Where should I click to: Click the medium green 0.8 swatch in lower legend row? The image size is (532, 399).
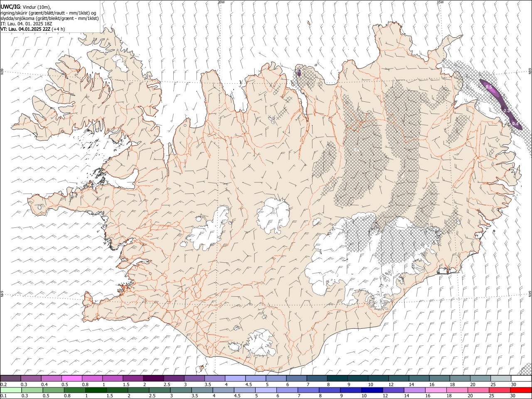click(x=75, y=390)
